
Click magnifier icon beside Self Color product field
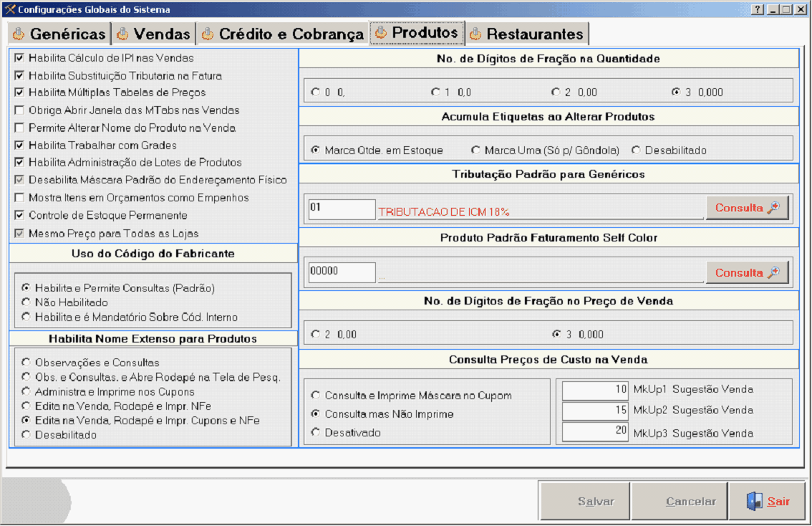pos(773,272)
